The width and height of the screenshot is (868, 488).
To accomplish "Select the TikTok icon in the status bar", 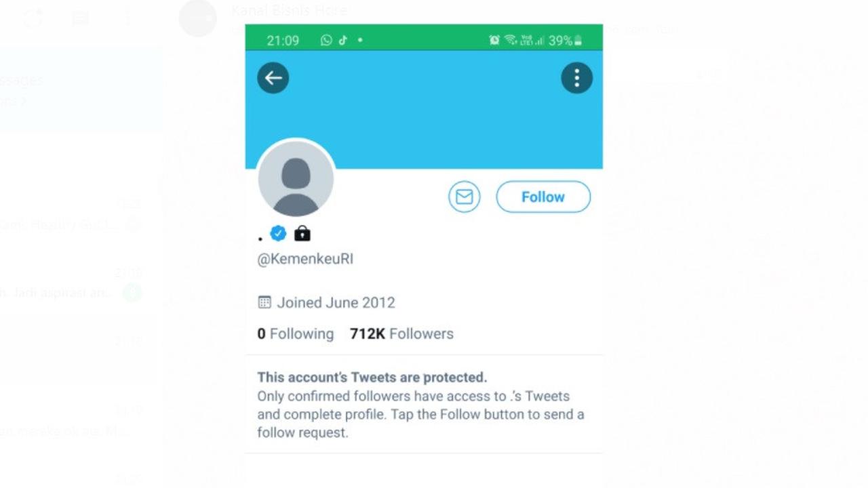I will pos(343,39).
